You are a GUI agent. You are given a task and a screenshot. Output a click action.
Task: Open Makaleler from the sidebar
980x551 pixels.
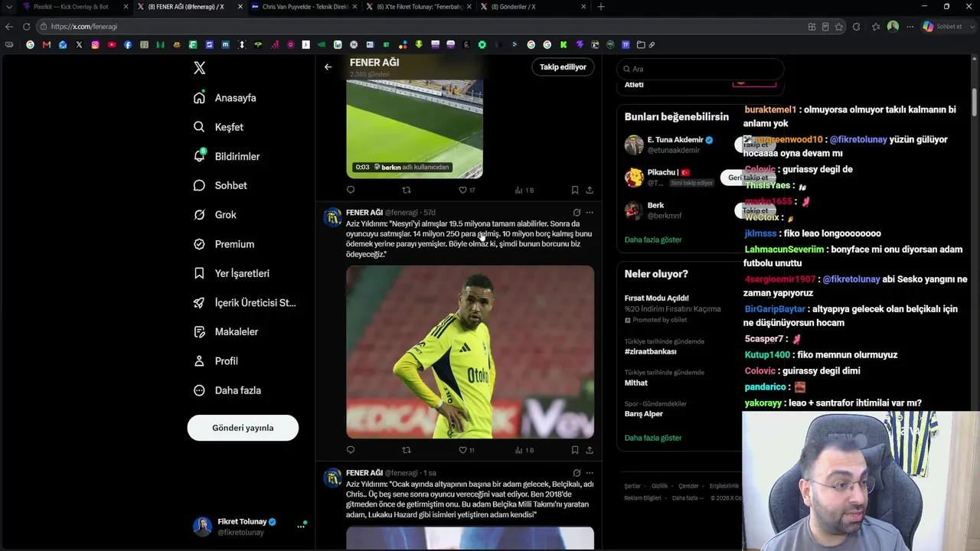click(226, 331)
